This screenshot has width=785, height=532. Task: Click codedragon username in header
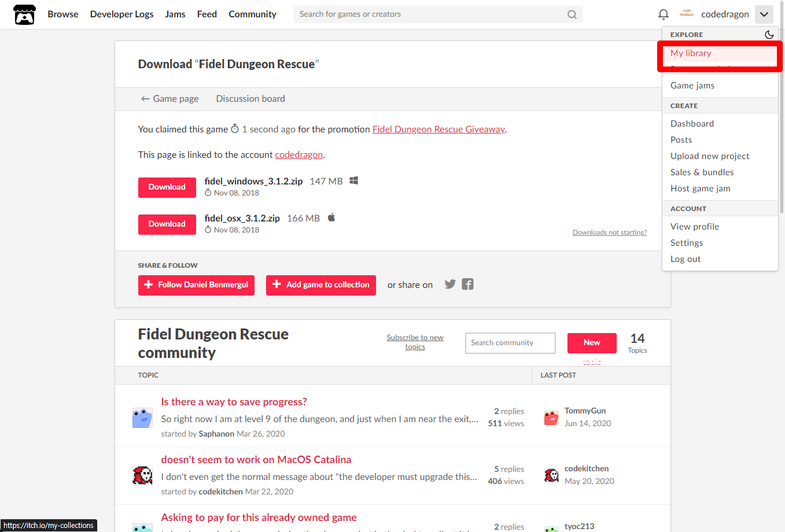(x=725, y=14)
